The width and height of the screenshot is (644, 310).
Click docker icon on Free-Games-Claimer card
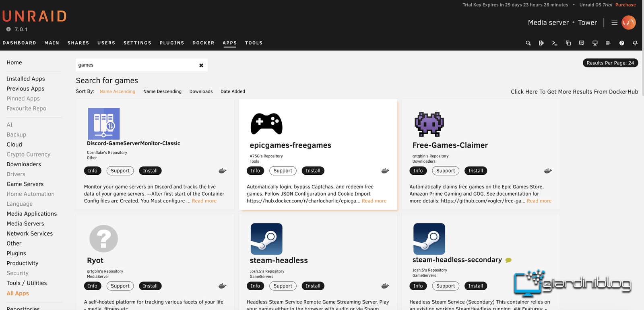click(x=548, y=171)
